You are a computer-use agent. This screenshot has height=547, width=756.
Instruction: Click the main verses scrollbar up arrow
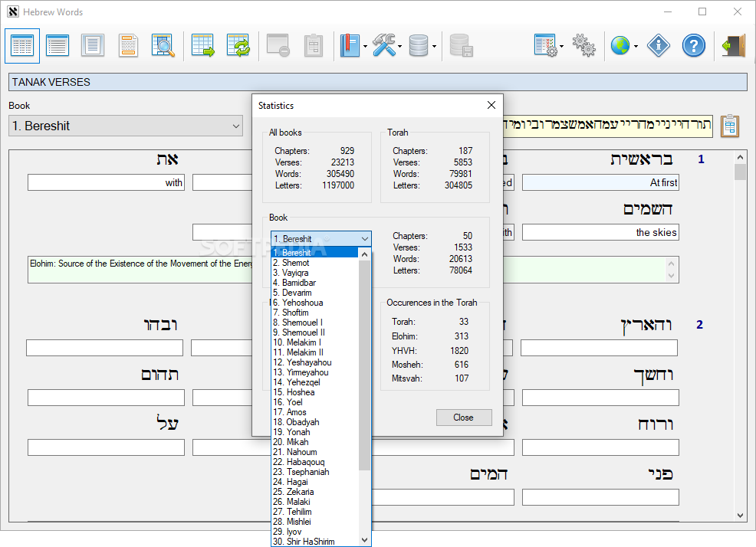pyautogui.click(x=740, y=158)
